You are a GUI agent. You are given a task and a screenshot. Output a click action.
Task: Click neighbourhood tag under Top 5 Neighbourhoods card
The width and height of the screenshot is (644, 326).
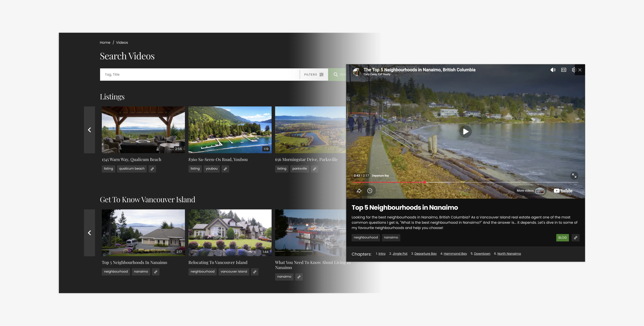[116, 272]
